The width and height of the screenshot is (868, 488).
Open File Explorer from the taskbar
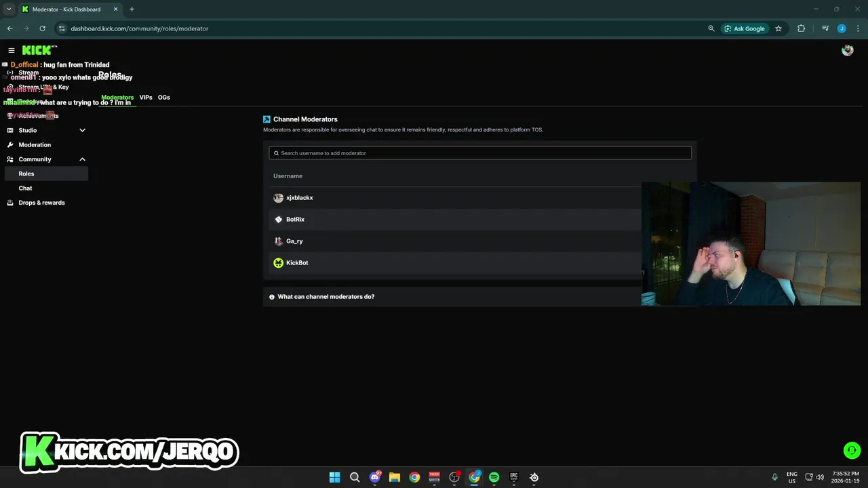pos(395,477)
